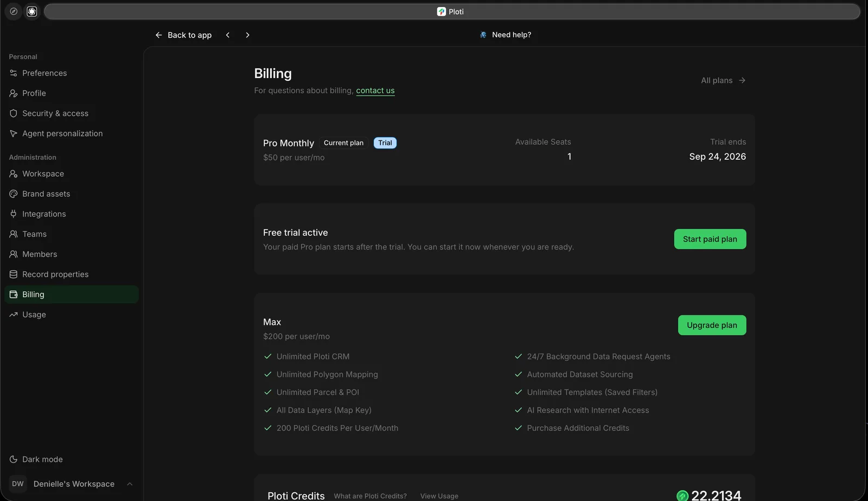Image resolution: width=868 pixels, height=501 pixels.
Task: Click the Profile person icon
Action: tap(14, 93)
